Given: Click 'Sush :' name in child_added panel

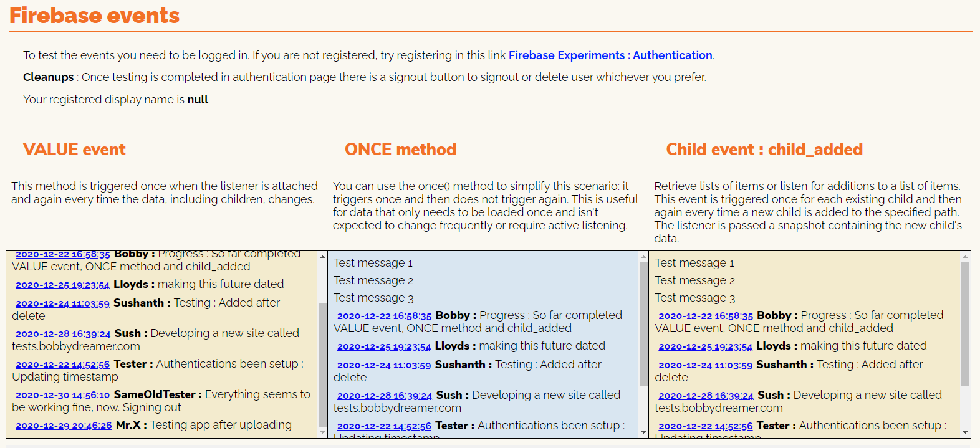Looking at the screenshot, I should coord(774,395).
